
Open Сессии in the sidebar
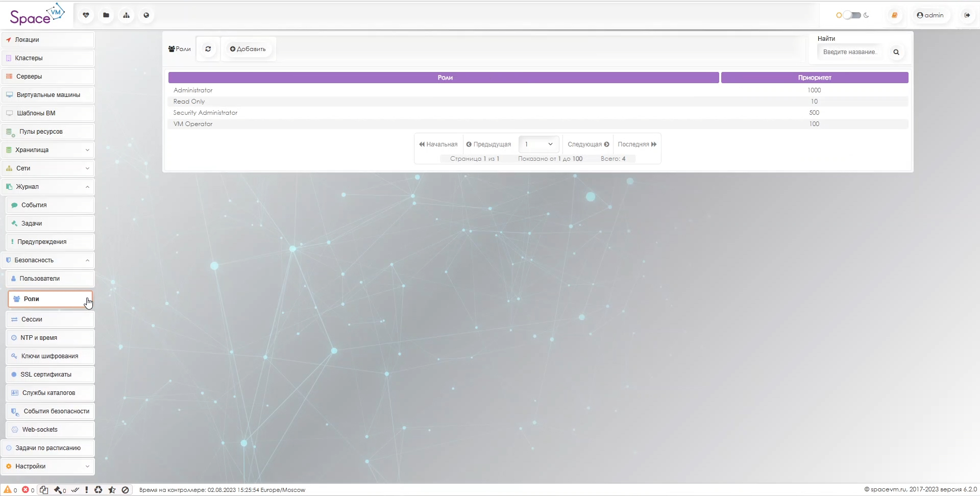tap(50, 319)
